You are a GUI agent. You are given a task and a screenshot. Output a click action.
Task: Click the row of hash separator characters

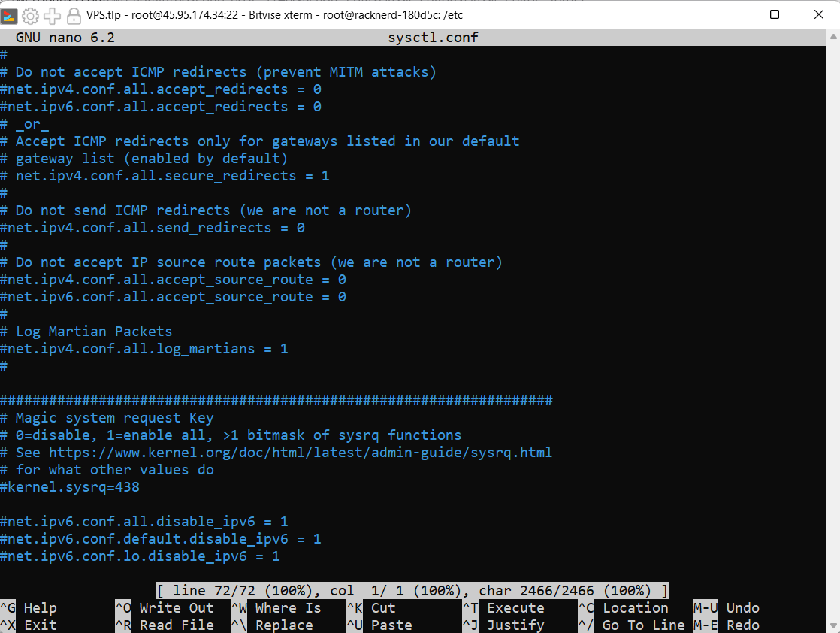tap(276, 401)
